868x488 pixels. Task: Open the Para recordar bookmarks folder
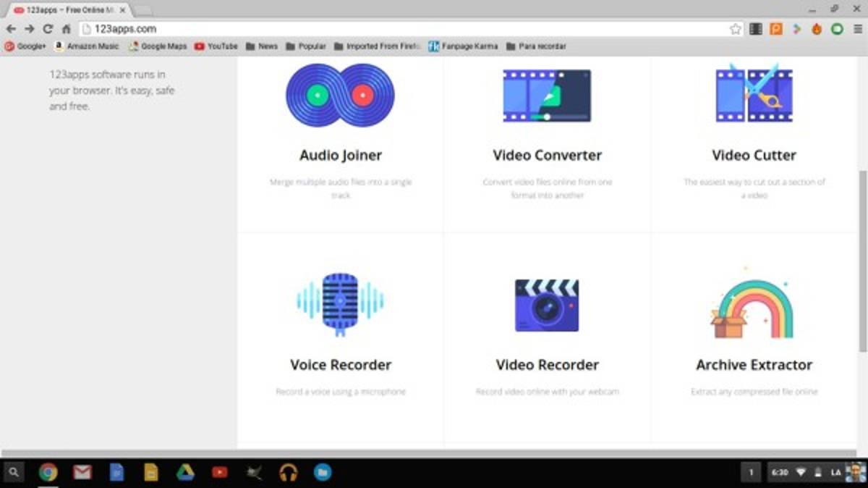point(536,46)
